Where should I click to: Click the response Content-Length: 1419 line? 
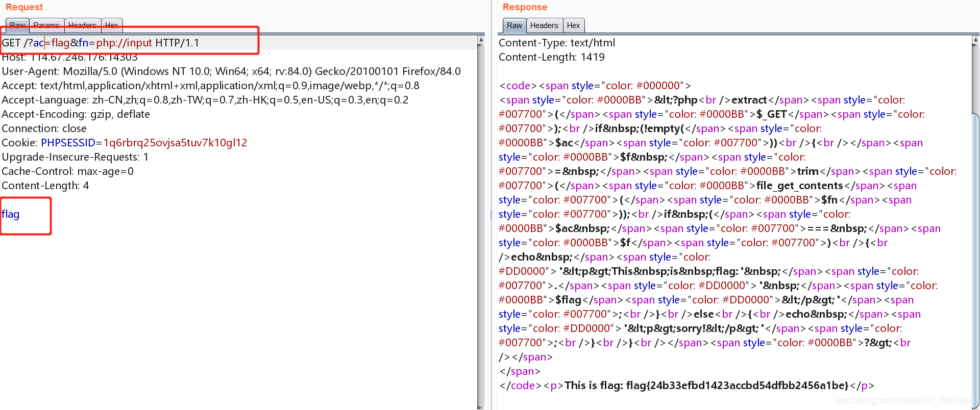[x=552, y=57]
